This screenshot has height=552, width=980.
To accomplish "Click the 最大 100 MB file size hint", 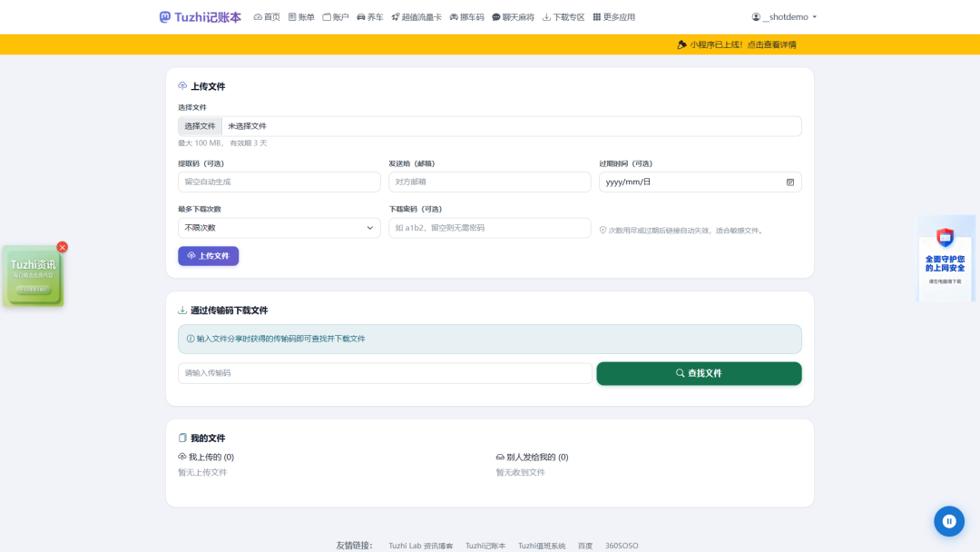I will point(222,143).
